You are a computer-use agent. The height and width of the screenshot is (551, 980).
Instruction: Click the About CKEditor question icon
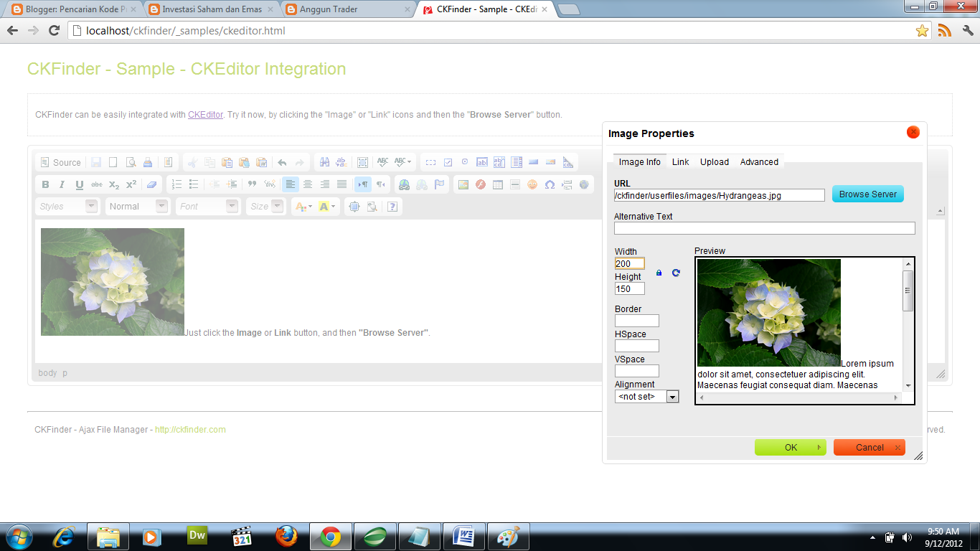pyautogui.click(x=392, y=207)
